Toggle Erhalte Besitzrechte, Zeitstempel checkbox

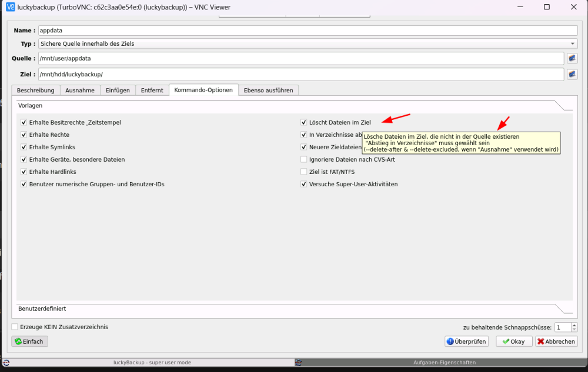24,122
